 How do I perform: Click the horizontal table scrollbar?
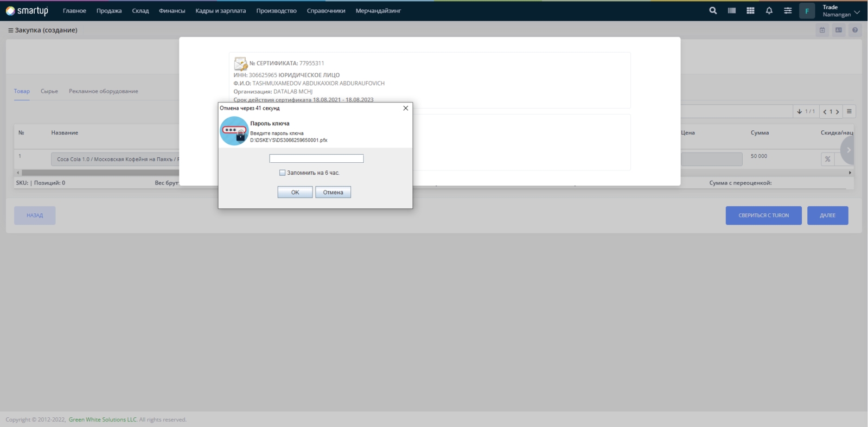click(x=98, y=173)
